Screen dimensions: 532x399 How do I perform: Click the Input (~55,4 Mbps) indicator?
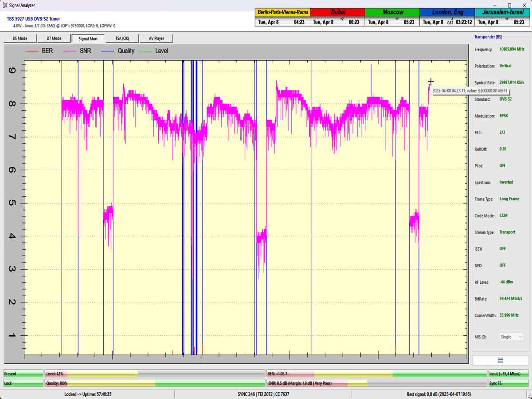pos(508,374)
